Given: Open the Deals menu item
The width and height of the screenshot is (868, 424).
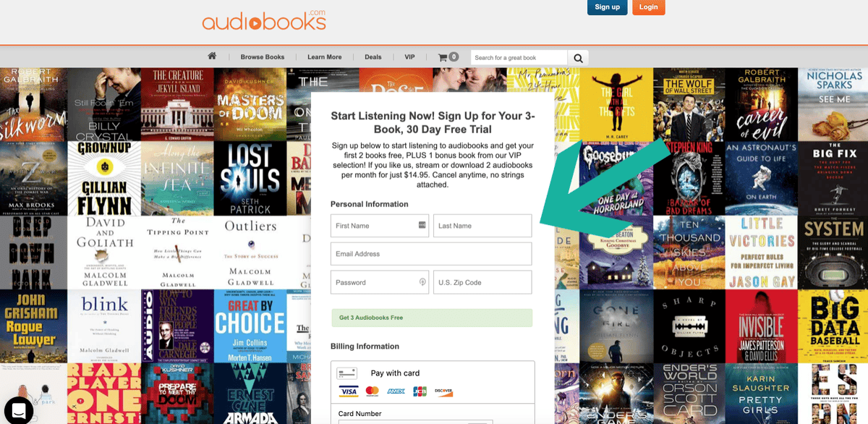Looking at the screenshot, I should point(373,57).
